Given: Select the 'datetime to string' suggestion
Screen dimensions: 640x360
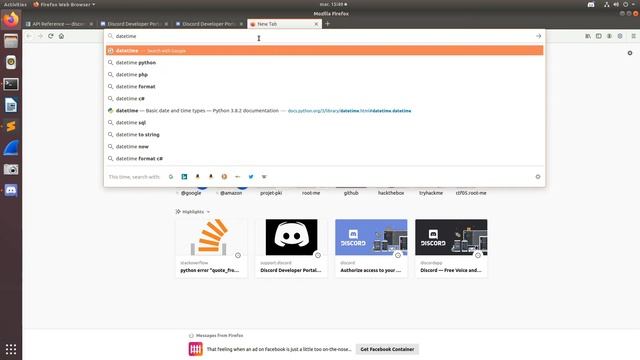Looking at the screenshot, I should (x=324, y=134).
